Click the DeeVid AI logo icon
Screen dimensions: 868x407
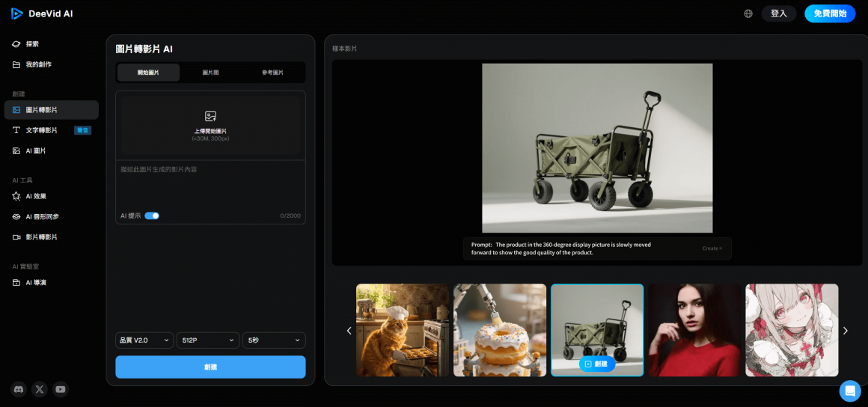pos(16,13)
